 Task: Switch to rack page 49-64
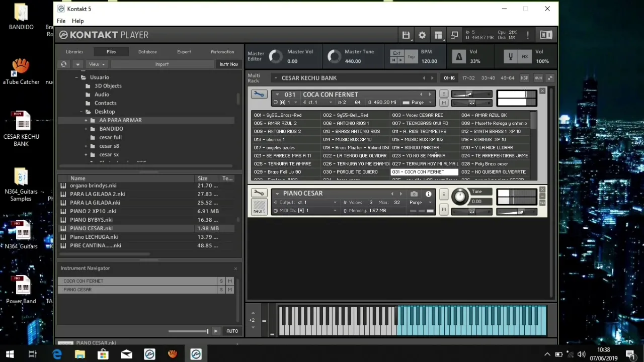tap(507, 78)
